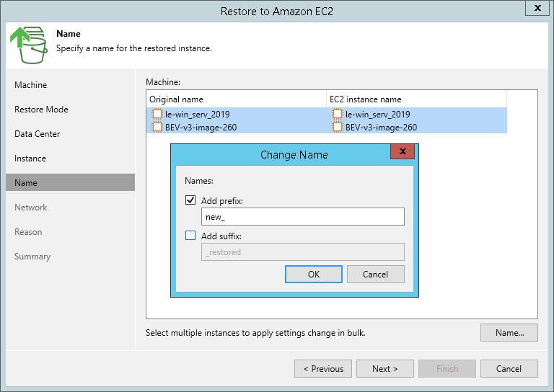
Task: Click the Add suffix label text
Action: (x=221, y=236)
